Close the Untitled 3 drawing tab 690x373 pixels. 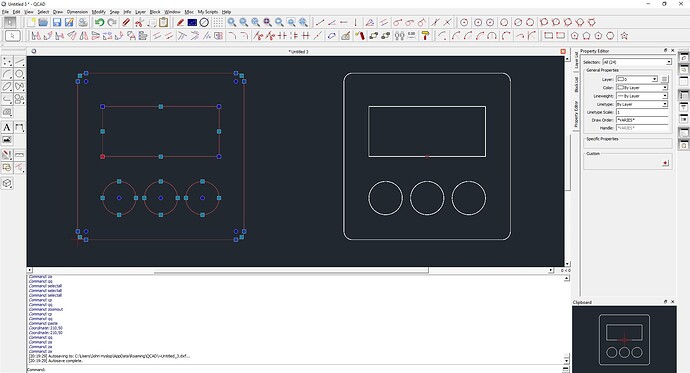click(563, 51)
